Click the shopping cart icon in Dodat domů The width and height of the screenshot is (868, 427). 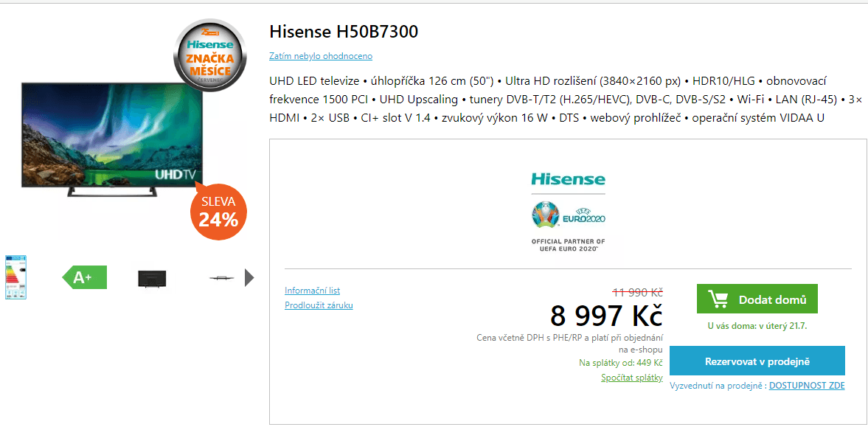tap(718, 299)
